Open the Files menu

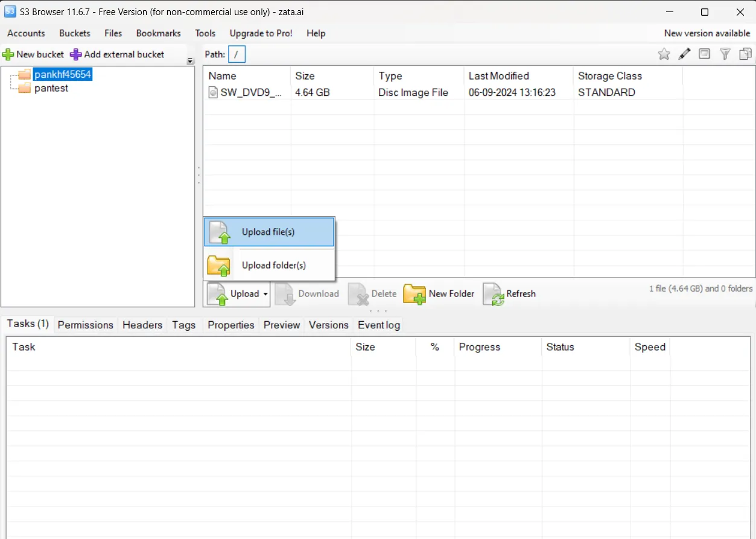113,33
